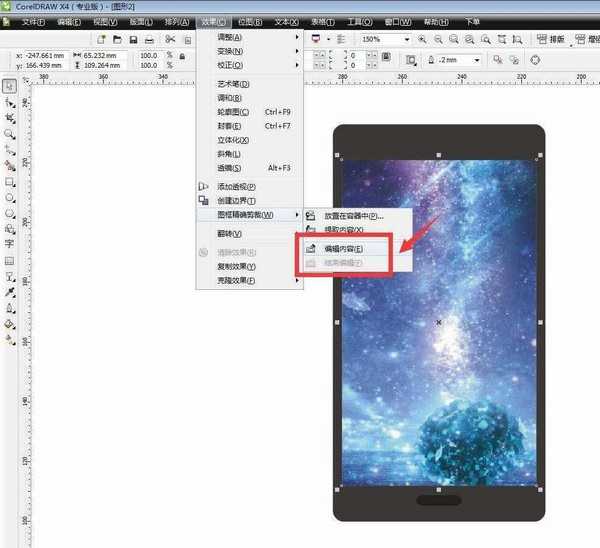Open the 帮助(H) menu
Image resolution: width=600 pixels, height=548 pixels.
click(x=436, y=22)
